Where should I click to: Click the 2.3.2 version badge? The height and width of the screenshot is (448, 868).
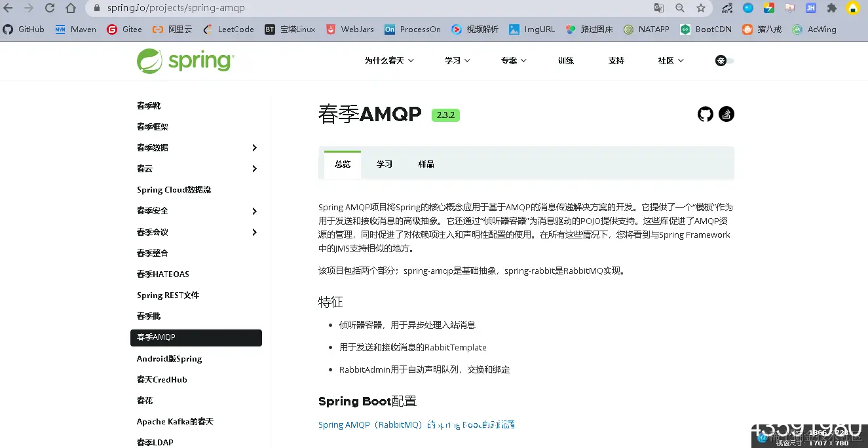tap(445, 115)
